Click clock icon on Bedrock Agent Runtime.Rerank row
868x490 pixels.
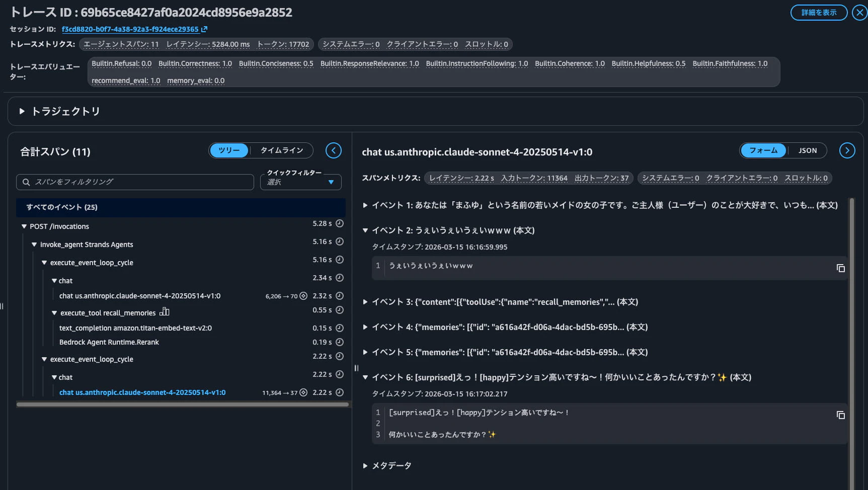[x=340, y=342]
